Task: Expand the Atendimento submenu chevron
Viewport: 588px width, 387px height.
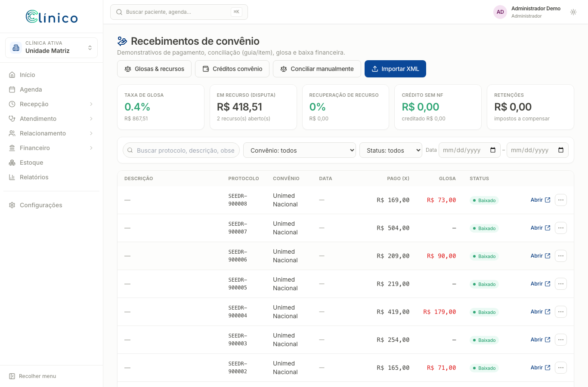Action: tap(91, 119)
